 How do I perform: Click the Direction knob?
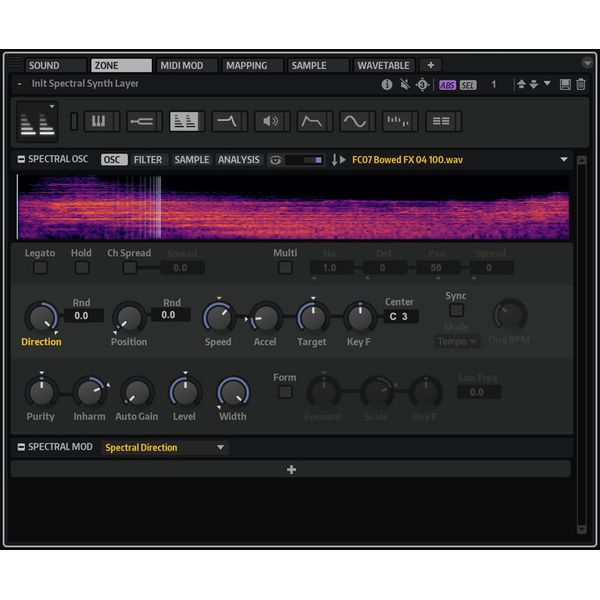(40, 318)
